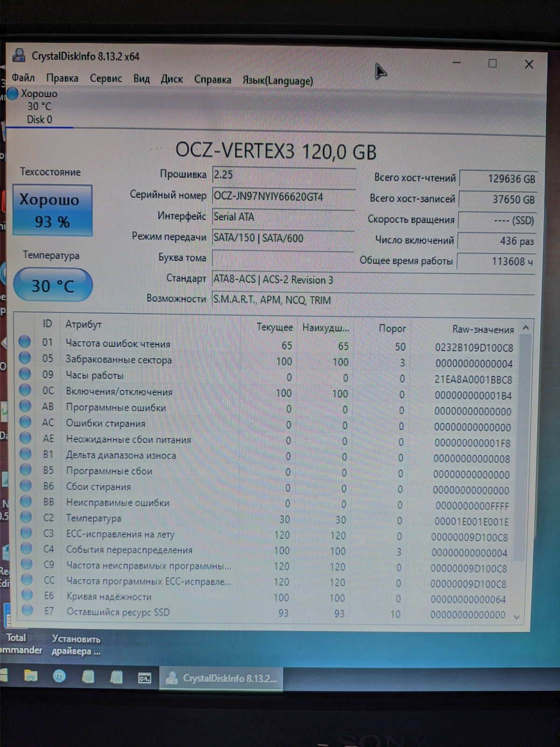The image size is (560, 747).
Task: Click the Интерфейс field showing Serial ATA
Action: tap(283, 217)
